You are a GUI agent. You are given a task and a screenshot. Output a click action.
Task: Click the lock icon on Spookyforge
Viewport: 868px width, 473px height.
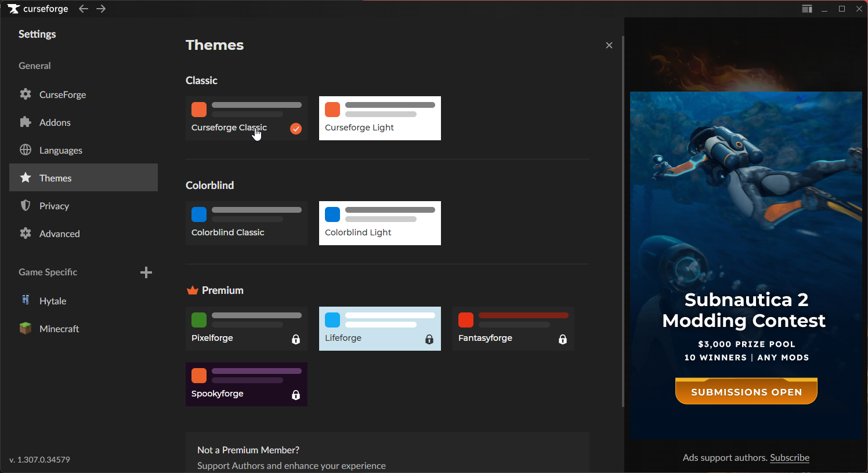(x=296, y=395)
